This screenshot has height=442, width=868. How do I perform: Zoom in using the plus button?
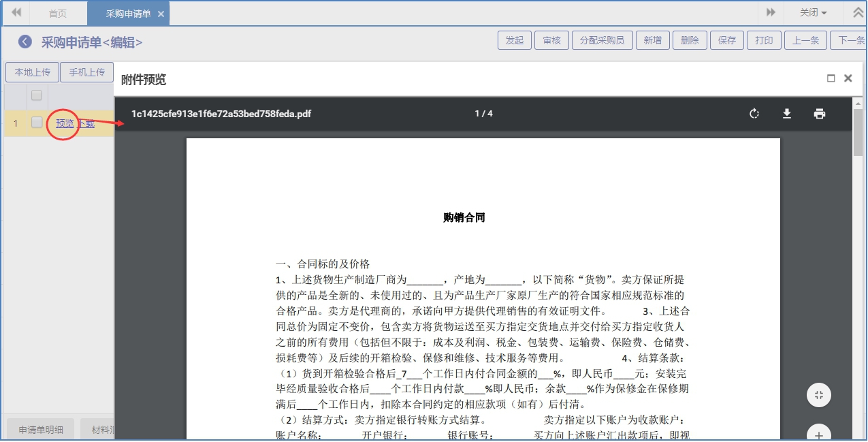(x=819, y=435)
